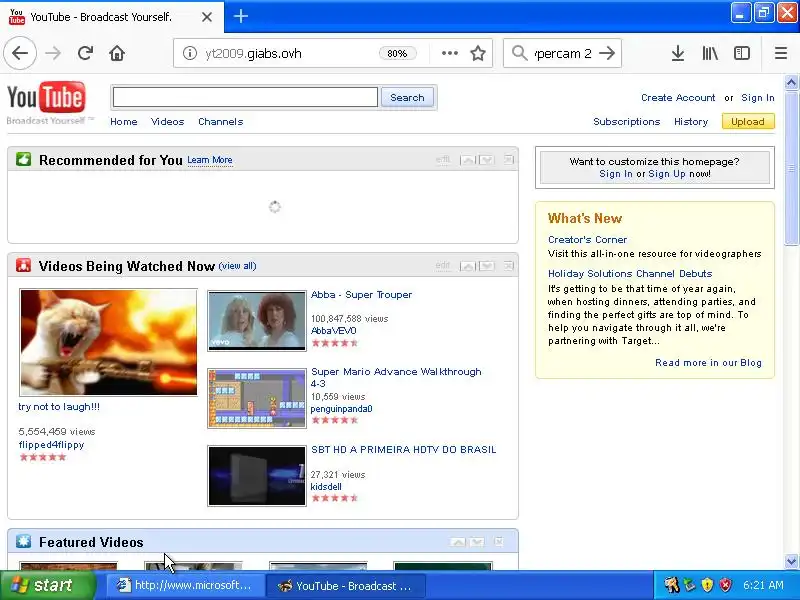
Task: Bookmark this page with the star icon
Action: tap(478, 53)
